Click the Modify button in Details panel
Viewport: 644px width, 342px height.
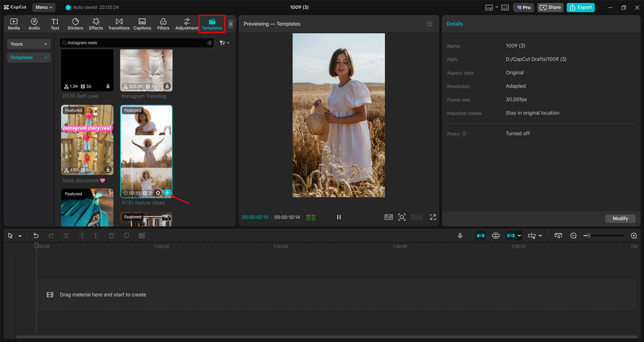point(620,218)
